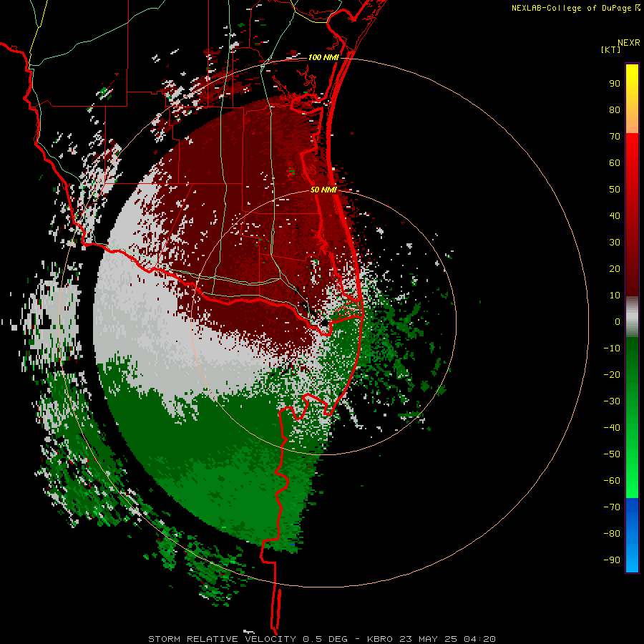644x644 pixels.
Task: Click the 90 value on velocity scale
Action: (x=615, y=84)
